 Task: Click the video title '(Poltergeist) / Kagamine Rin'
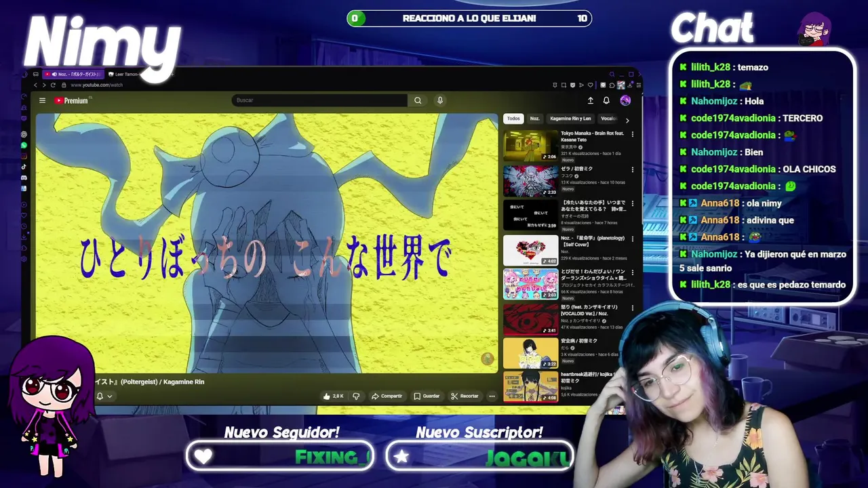(161, 382)
